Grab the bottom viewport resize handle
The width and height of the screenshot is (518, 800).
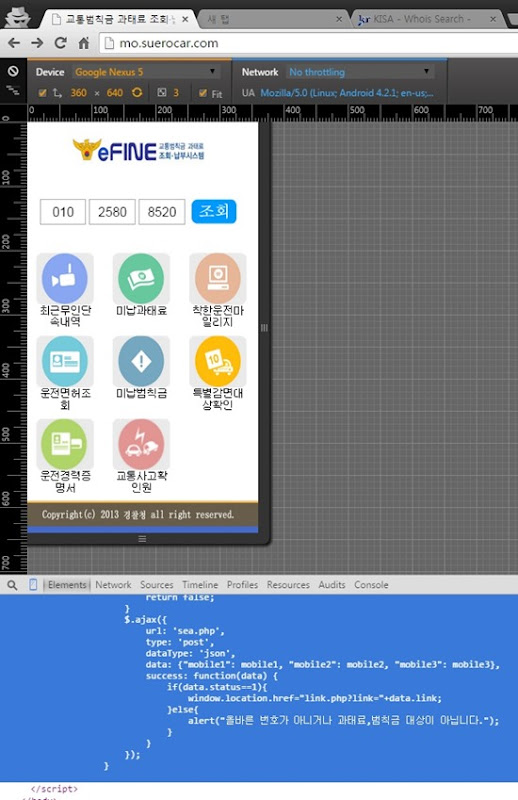pyautogui.click(x=142, y=539)
